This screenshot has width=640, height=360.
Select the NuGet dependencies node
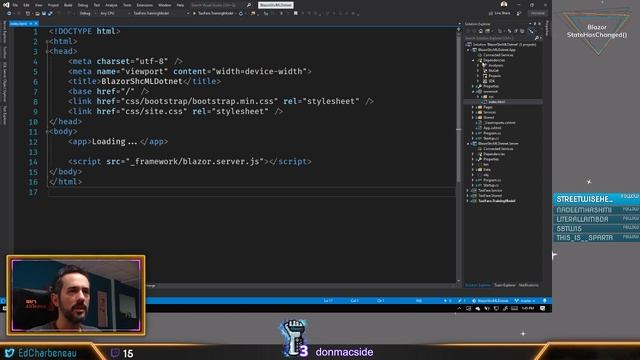493,71
